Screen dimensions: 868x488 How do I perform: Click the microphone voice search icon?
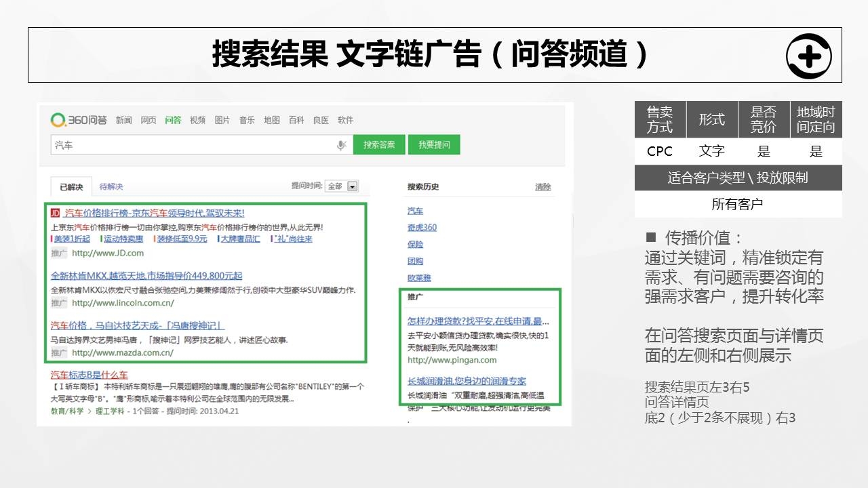(342, 145)
